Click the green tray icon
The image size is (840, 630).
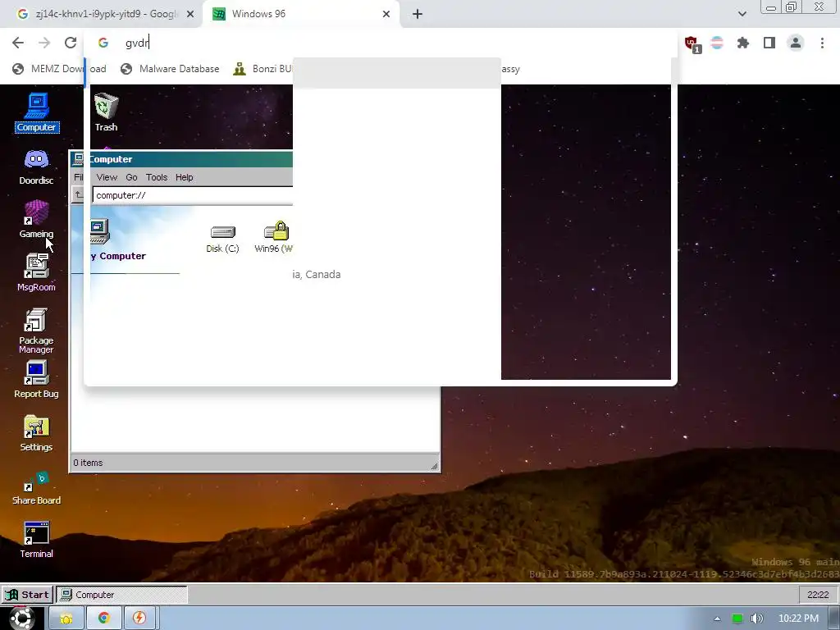pyautogui.click(x=737, y=619)
